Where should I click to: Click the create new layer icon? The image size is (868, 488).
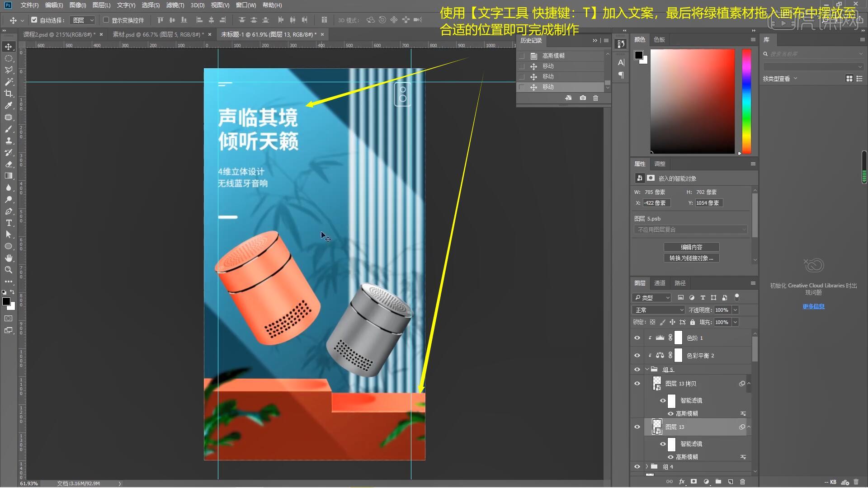pyautogui.click(x=731, y=482)
